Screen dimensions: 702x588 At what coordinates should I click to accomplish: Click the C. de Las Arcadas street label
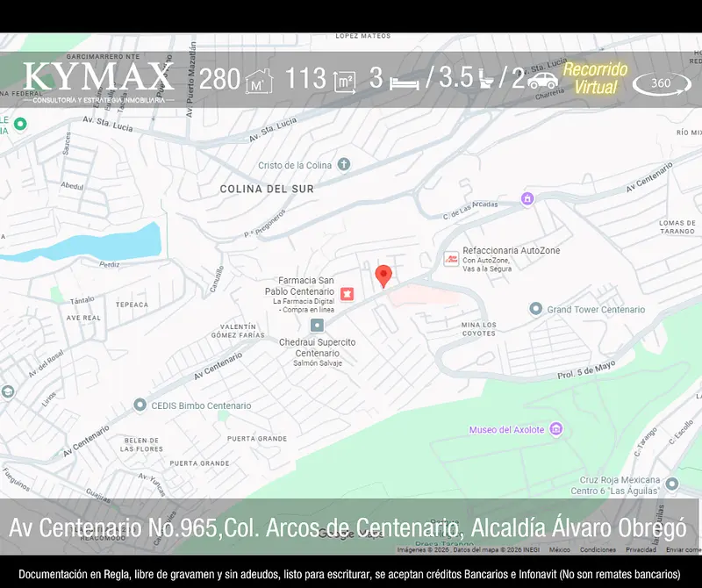tap(470, 210)
